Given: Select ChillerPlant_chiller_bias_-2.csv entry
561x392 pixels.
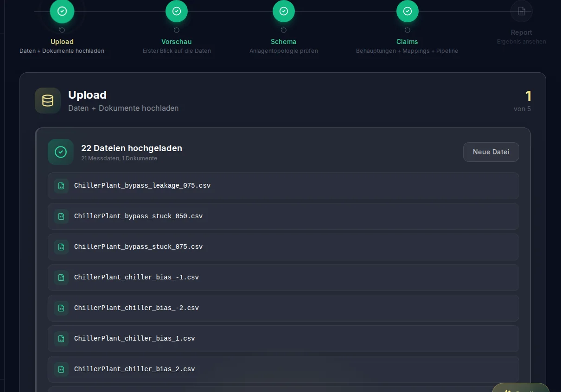Looking at the screenshot, I should pyautogui.click(x=283, y=308).
